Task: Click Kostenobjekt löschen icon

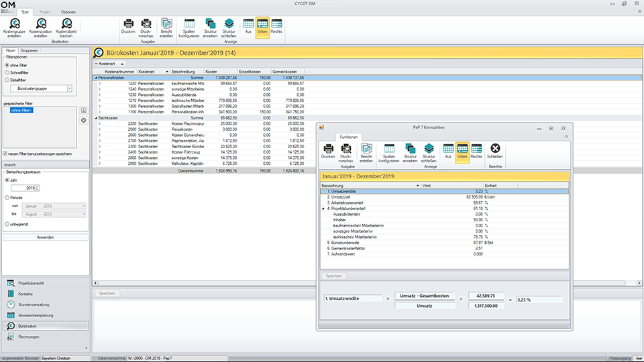Action: tap(66, 24)
